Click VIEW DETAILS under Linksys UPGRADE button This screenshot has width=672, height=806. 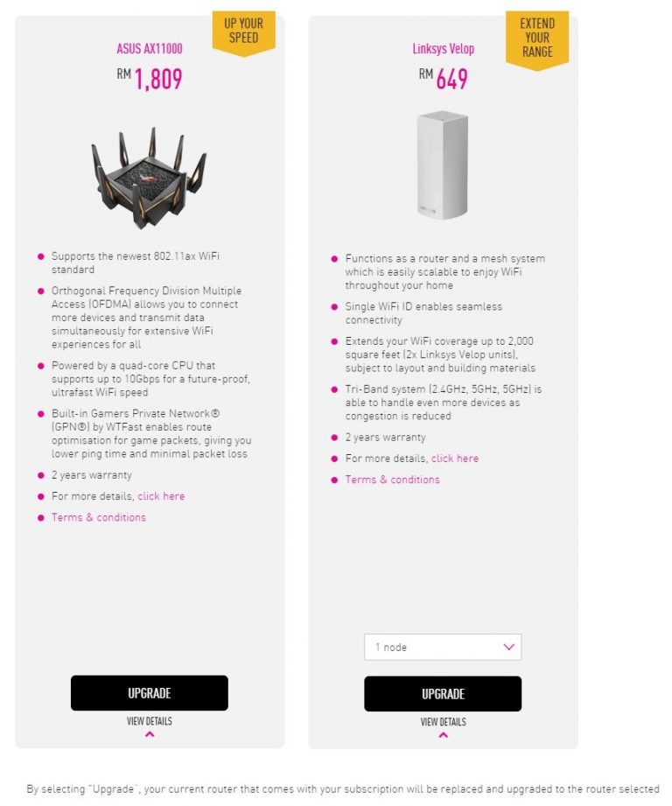coord(442,723)
